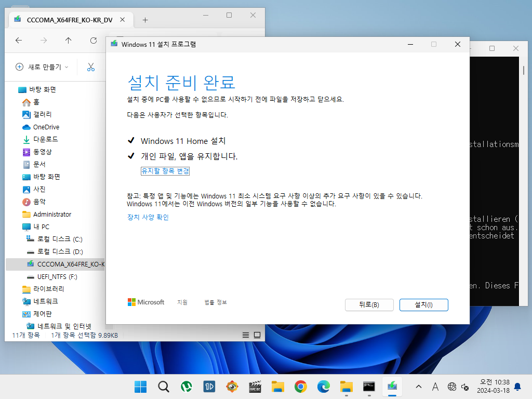Open uTorrent from the taskbar
Screen dimensions: 532x399
(187, 387)
